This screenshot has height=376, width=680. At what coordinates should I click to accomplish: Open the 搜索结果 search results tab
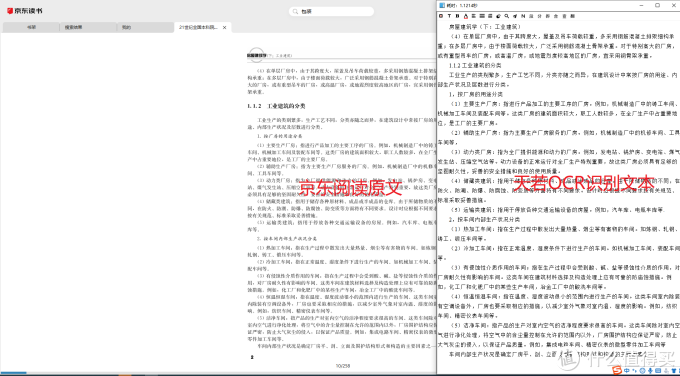tap(88, 27)
